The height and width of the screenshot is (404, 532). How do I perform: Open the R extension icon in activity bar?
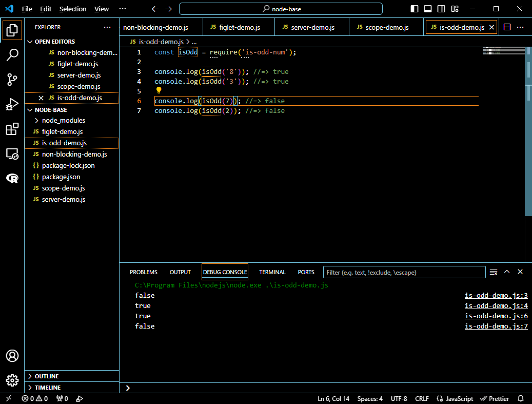pyautogui.click(x=12, y=178)
